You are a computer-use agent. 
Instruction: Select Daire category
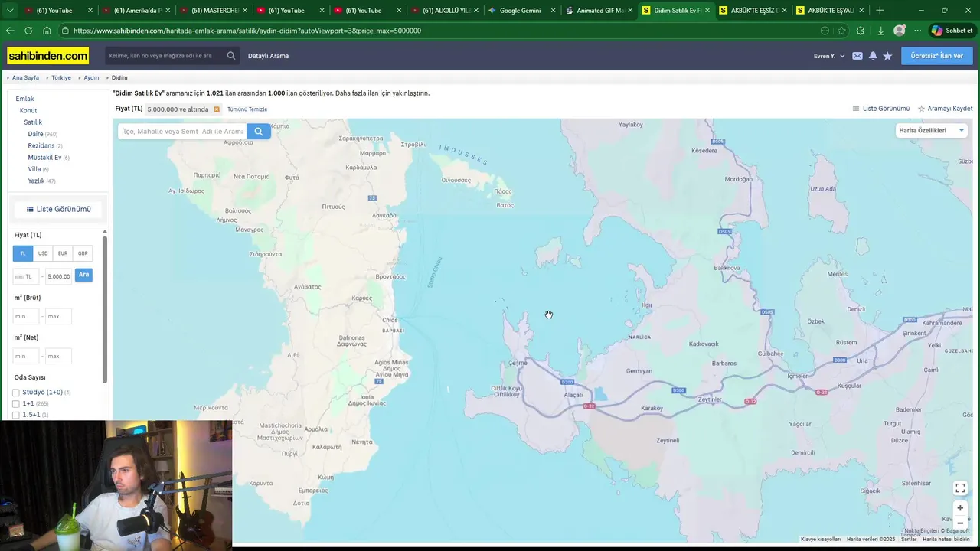click(35, 134)
